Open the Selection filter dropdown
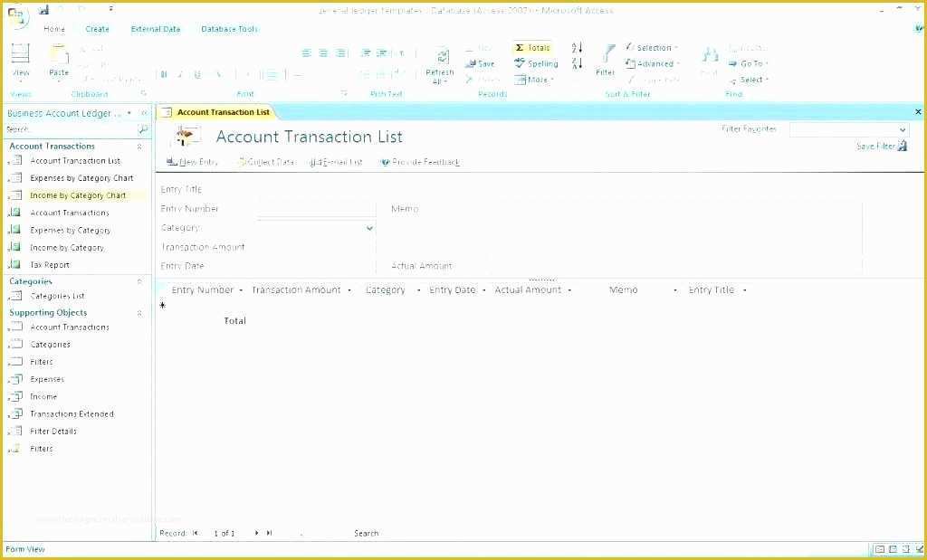Viewport: 927px width, 560px height. point(651,48)
